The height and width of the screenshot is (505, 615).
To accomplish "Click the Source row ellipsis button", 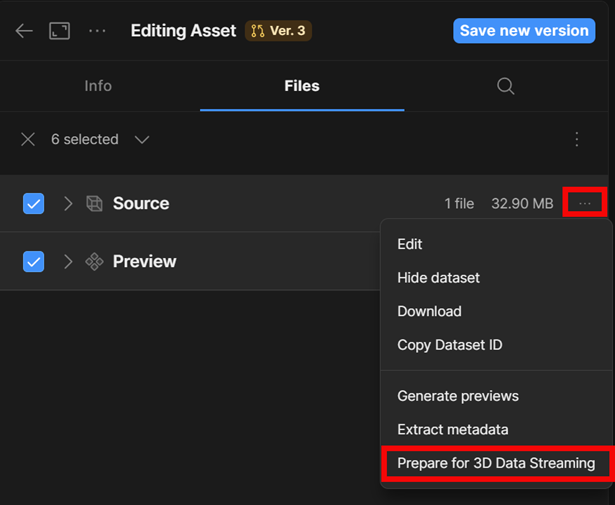I will [x=585, y=203].
